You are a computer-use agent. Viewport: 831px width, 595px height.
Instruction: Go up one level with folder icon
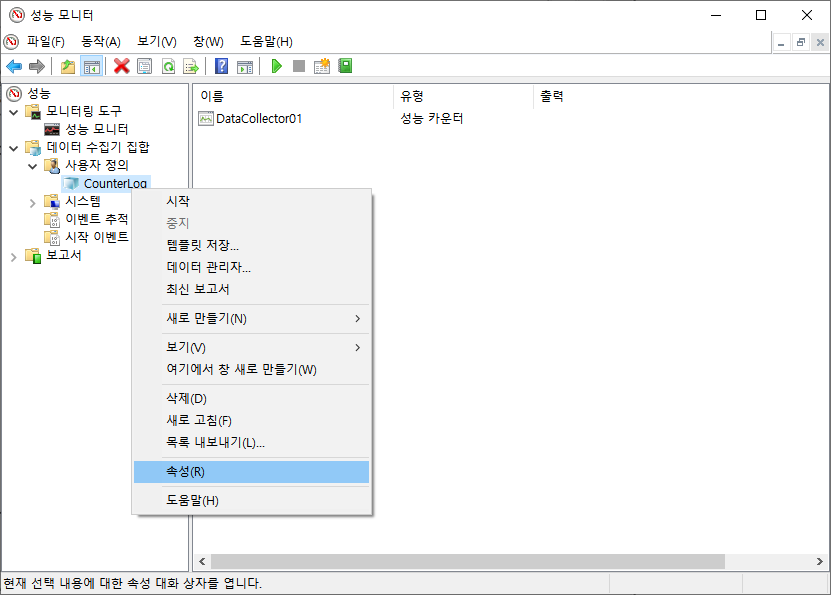pos(68,66)
